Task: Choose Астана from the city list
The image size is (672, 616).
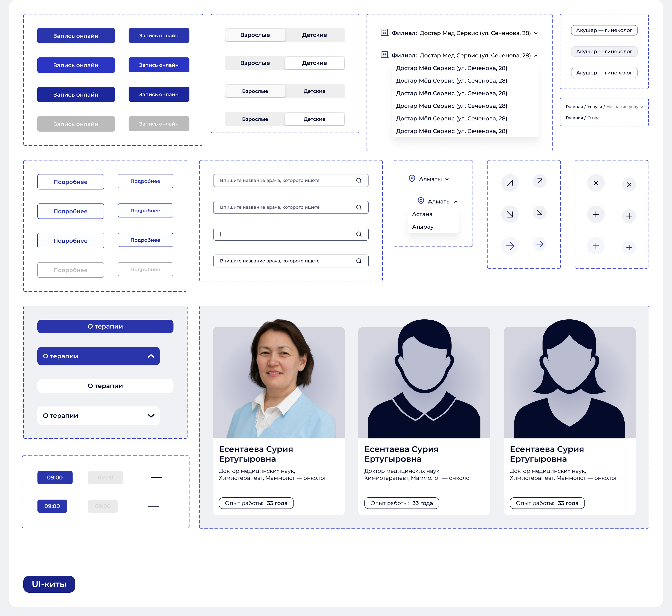Action: tap(422, 214)
